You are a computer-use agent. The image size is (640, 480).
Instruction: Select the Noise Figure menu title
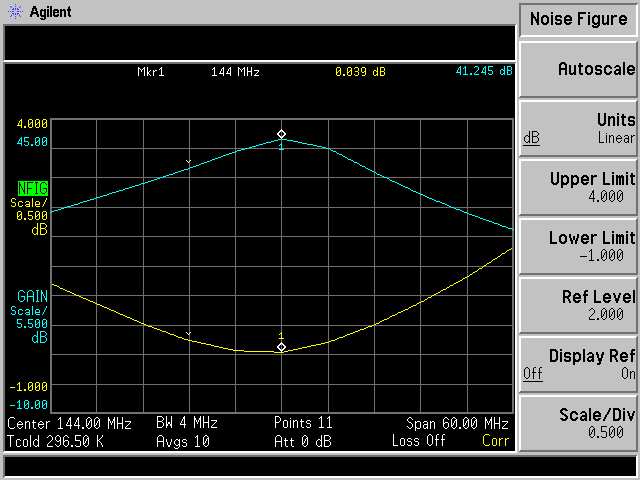pos(578,19)
